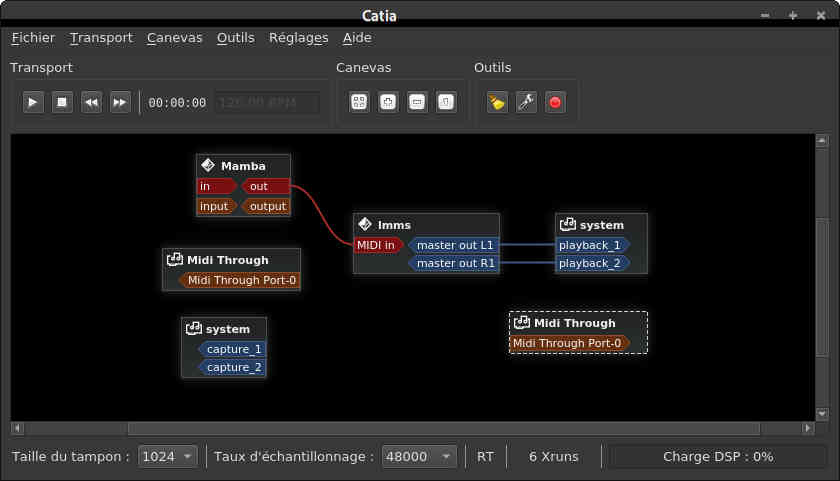Click the second Canevas toolbar icon

[388, 102]
